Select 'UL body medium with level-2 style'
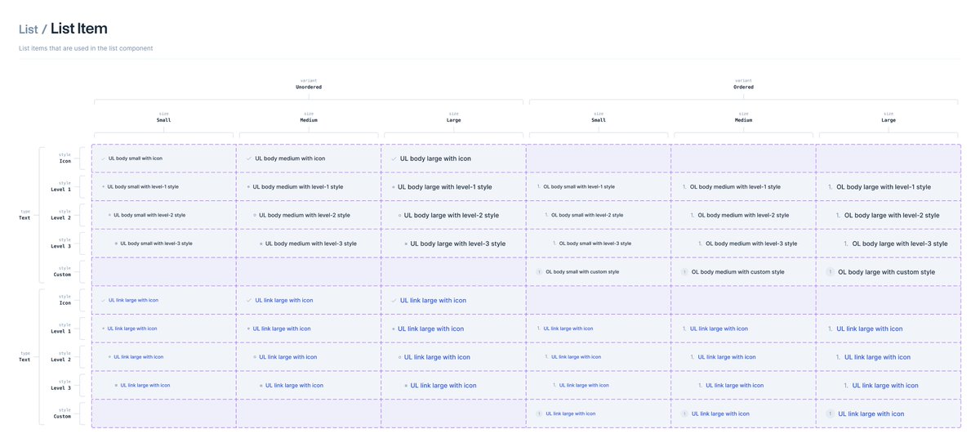This screenshot has width=980, height=447. pyautogui.click(x=305, y=216)
